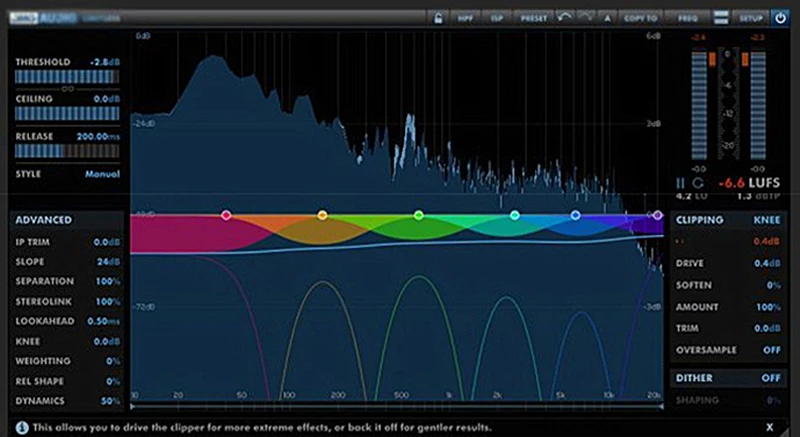Click the link icon between Threshold and Ceiling
Screen dimensions: 800x437
click(x=67, y=89)
